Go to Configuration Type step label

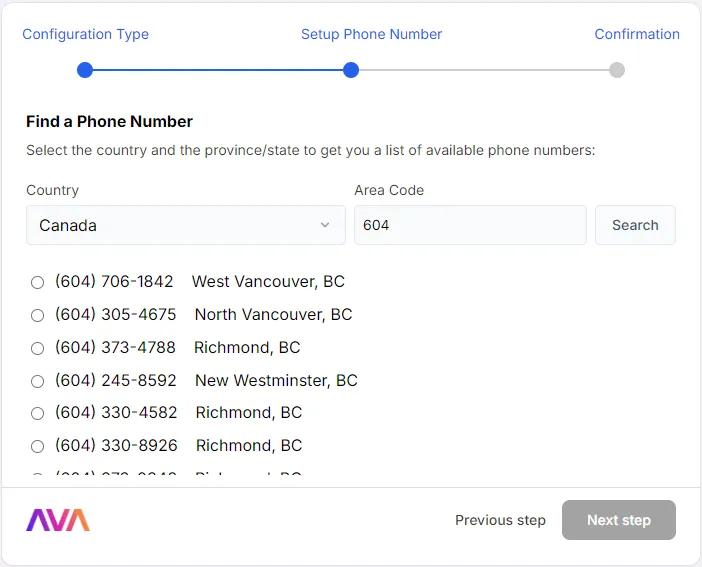(86, 34)
